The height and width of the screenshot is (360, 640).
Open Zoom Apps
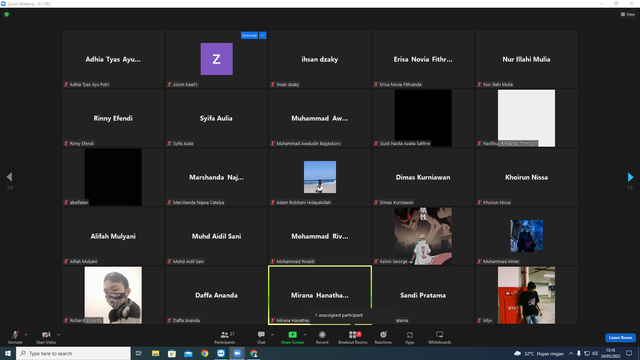[x=410, y=337]
